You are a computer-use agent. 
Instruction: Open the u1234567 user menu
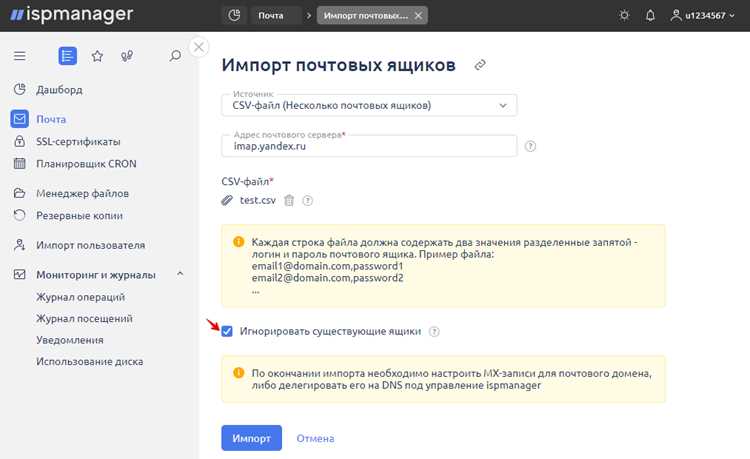pos(702,15)
